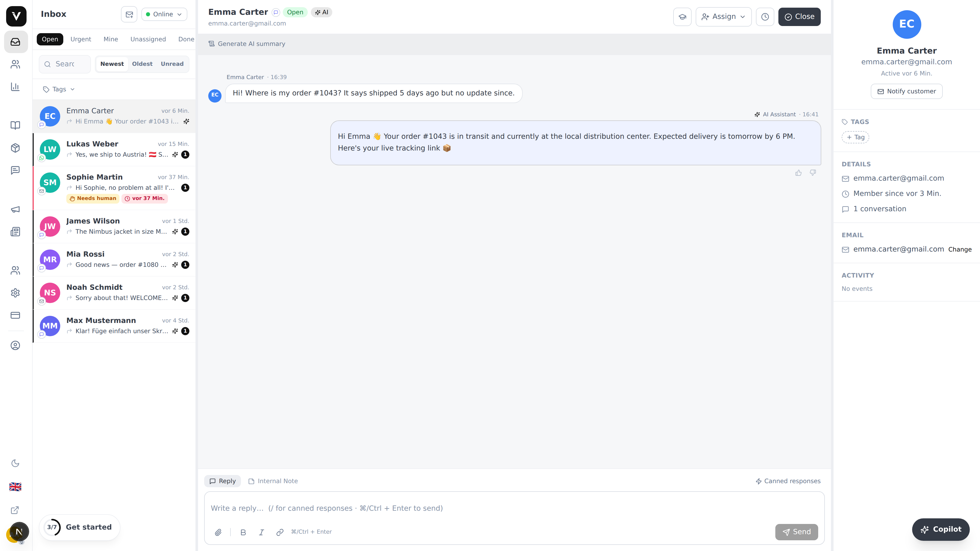Click the Close conversation button
980x551 pixels.
pos(799,17)
